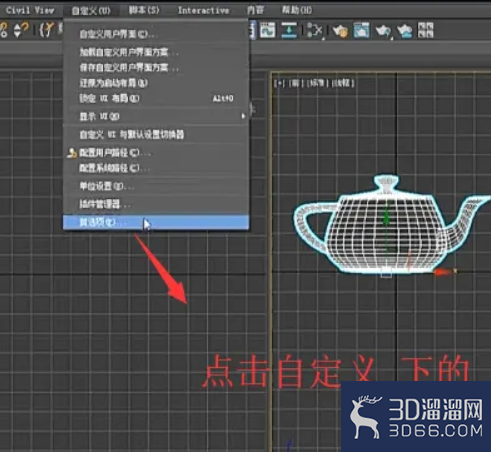Open the Interactive menu
The width and height of the screenshot is (491, 452).
coord(203,11)
